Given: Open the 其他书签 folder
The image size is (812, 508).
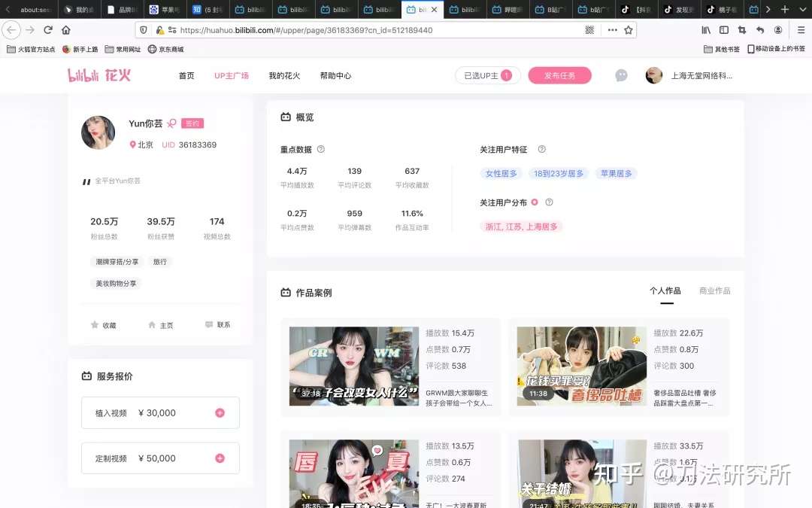Looking at the screenshot, I should pyautogui.click(x=721, y=49).
